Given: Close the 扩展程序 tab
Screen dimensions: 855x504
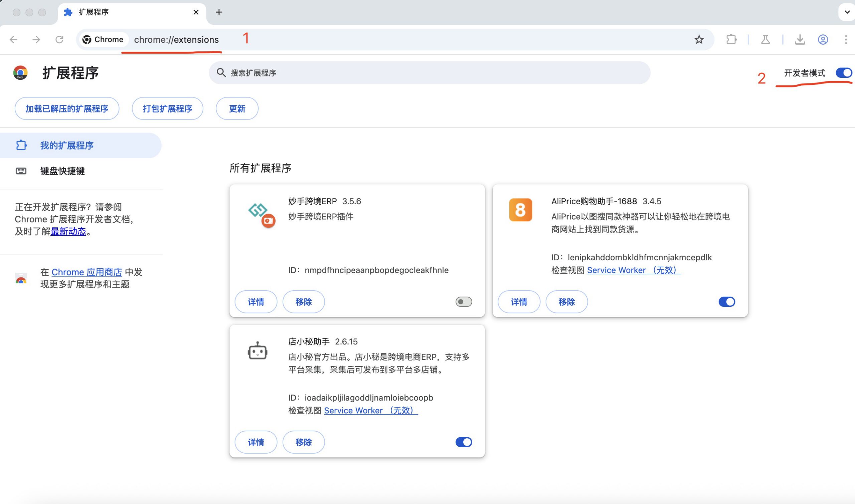Looking at the screenshot, I should click(x=196, y=12).
